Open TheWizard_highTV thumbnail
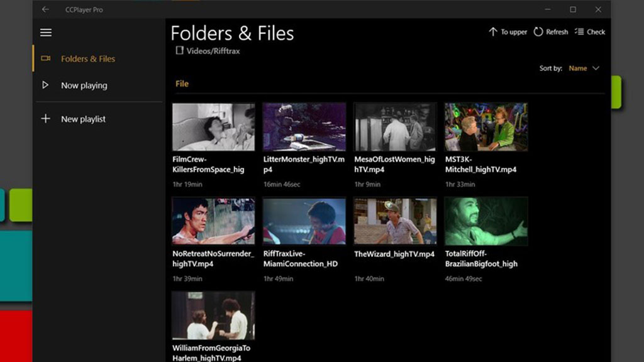The height and width of the screenshot is (362, 644). click(x=395, y=221)
